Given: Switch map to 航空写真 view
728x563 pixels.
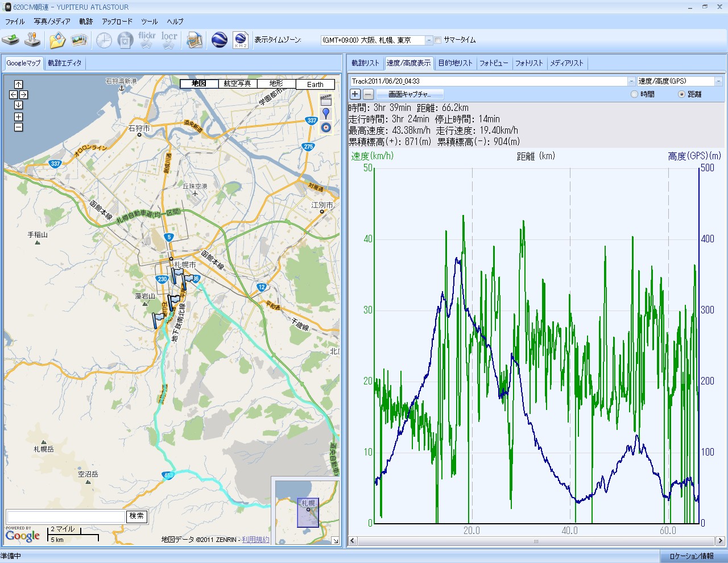Looking at the screenshot, I should pos(238,84).
